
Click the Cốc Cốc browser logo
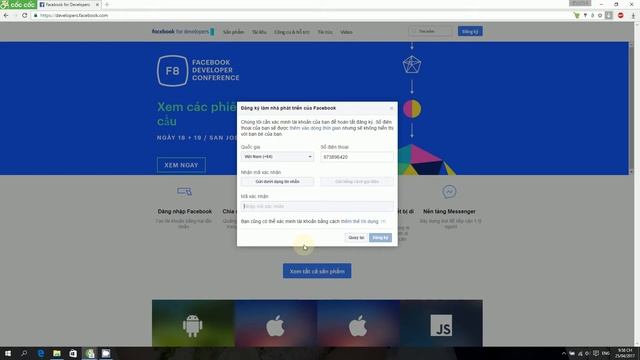18,4
